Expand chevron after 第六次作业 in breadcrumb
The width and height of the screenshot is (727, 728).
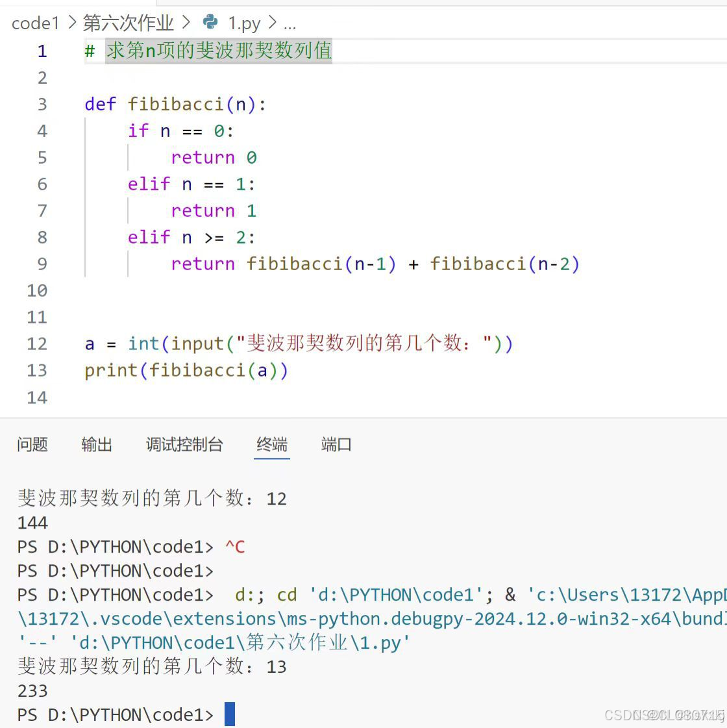186,22
